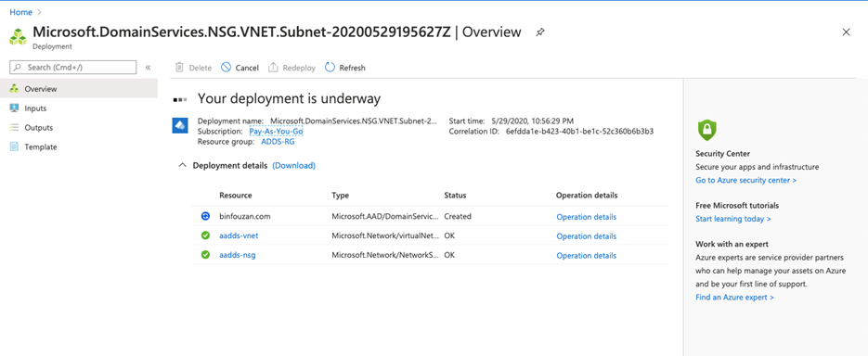Collapse the Deployment details section
This screenshot has height=356, width=868.
182,165
